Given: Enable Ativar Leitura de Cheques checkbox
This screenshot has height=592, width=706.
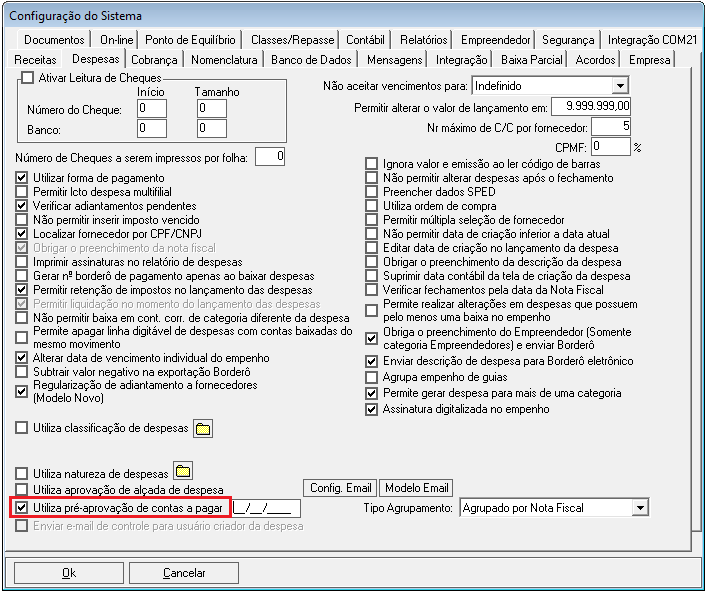Looking at the screenshot, I should (27, 78).
